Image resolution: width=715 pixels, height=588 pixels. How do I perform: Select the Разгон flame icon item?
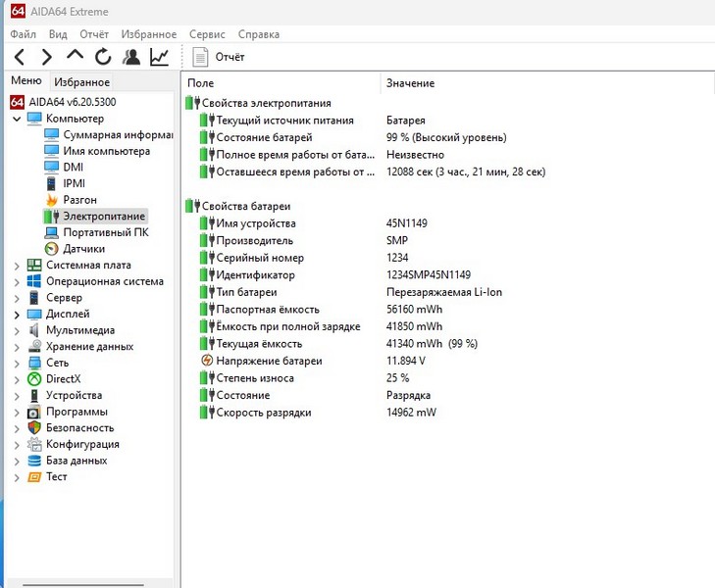tap(79, 200)
